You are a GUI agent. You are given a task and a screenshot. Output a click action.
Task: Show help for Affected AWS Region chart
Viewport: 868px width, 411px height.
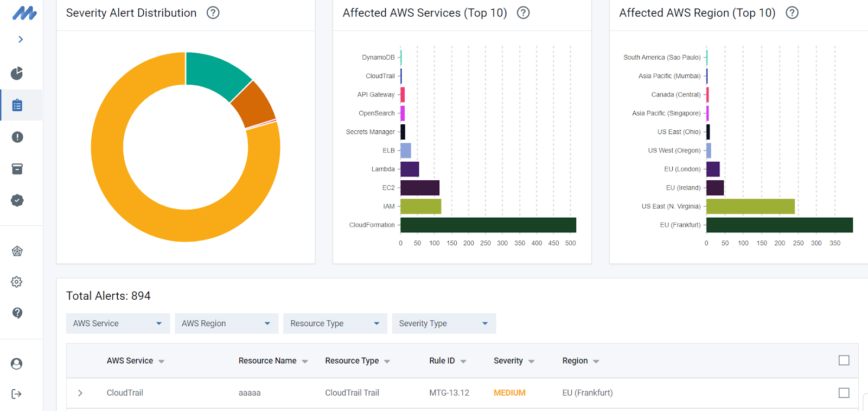tap(792, 12)
